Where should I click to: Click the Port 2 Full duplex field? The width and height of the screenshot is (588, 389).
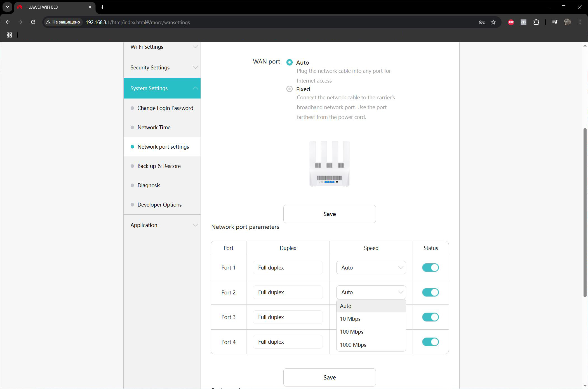[288, 292]
